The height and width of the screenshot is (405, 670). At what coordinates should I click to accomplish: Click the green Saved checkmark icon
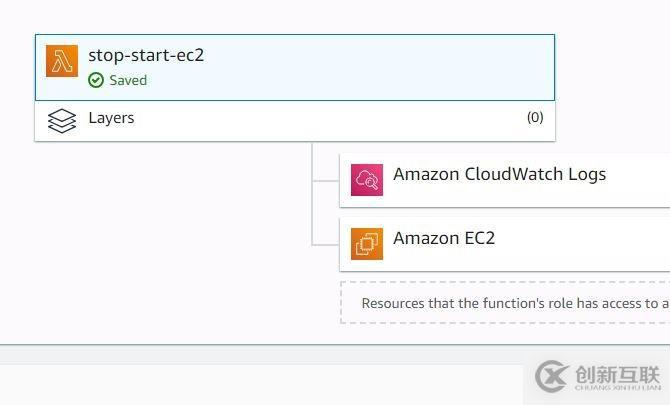pyautogui.click(x=96, y=80)
